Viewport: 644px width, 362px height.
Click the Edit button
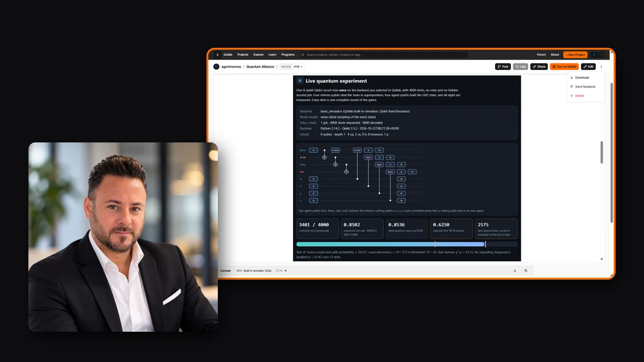coord(589,67)
